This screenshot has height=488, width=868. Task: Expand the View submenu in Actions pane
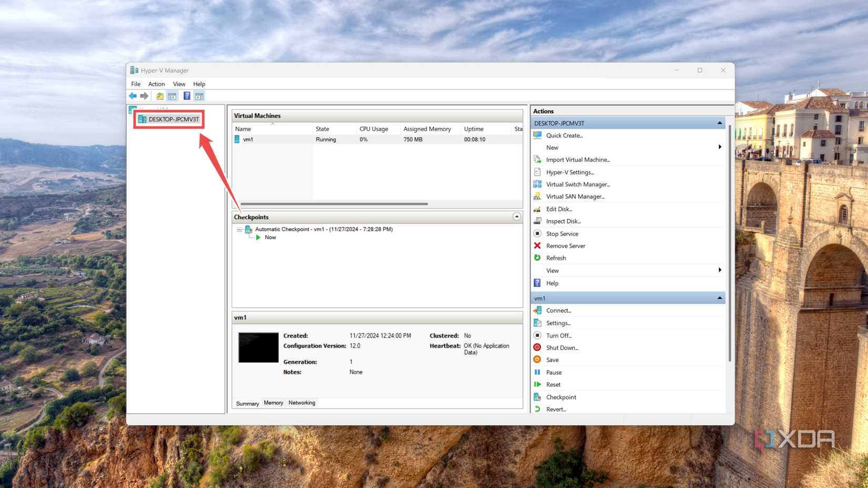coord(720,270)
